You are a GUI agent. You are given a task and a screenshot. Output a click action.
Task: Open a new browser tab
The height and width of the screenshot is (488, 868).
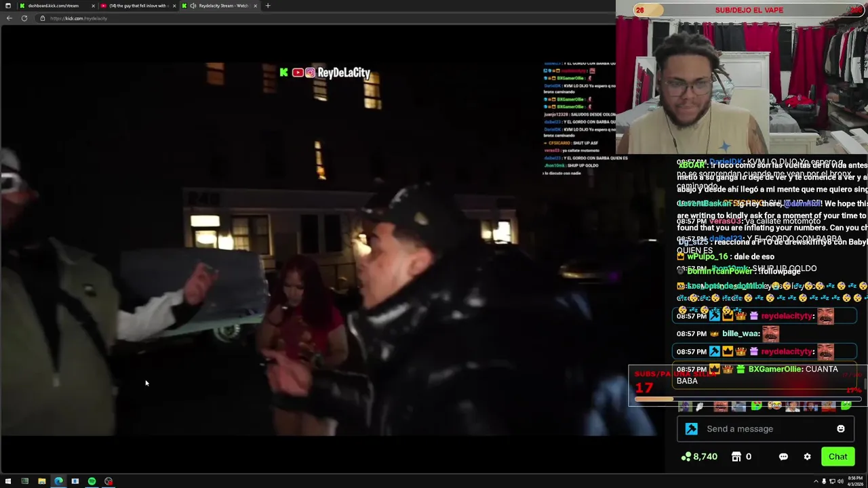(268, 5)
